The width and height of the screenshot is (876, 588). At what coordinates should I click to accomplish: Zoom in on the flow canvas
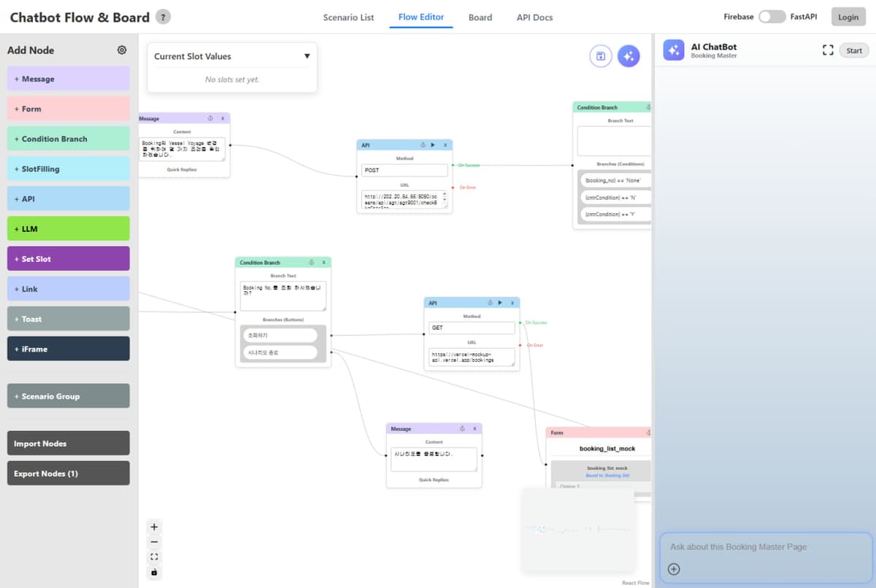[154, 527]
